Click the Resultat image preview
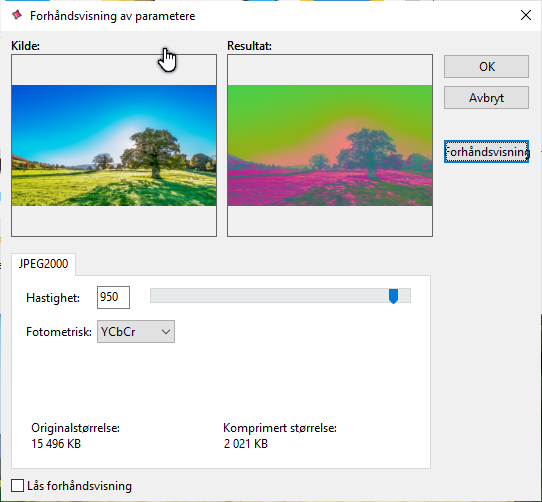 330,145
